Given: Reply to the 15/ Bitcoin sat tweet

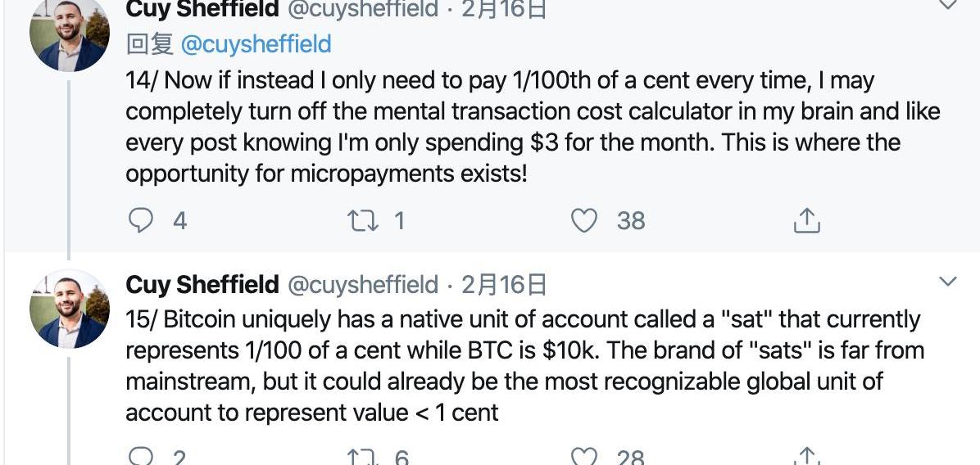Looking at the screenshot, I should pos(143,457).
